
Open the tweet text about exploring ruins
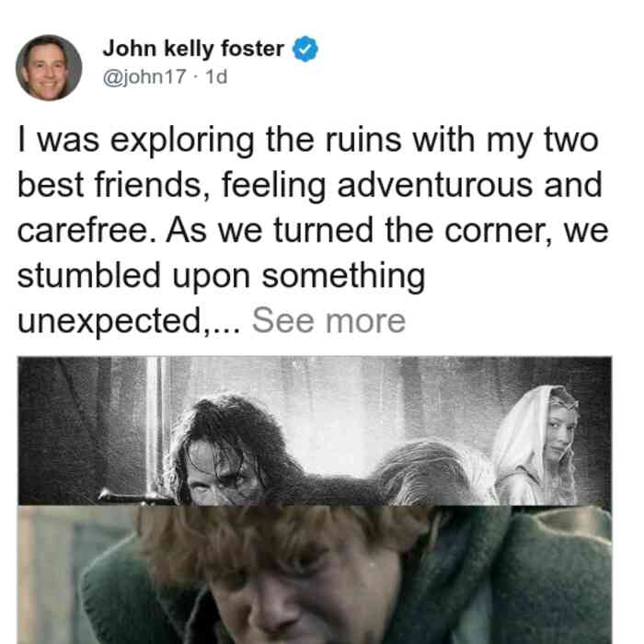point(312,230)
